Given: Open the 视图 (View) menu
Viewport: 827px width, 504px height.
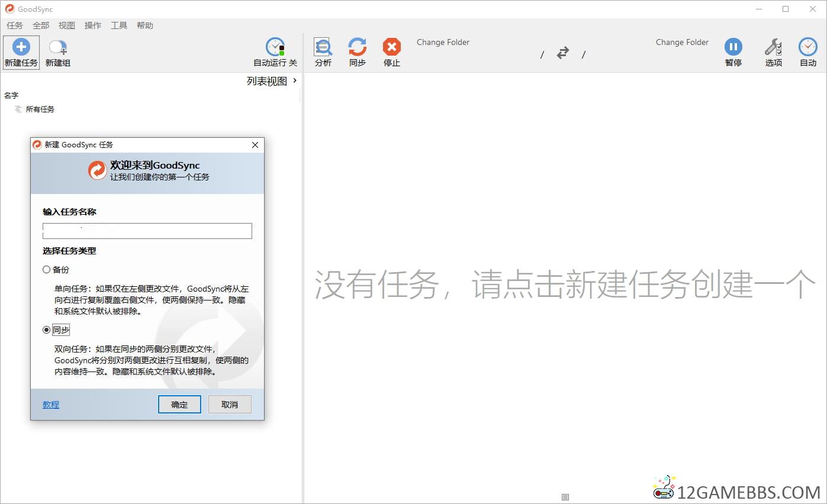Looking at the screenshot, I should click(x=67, y=25).
